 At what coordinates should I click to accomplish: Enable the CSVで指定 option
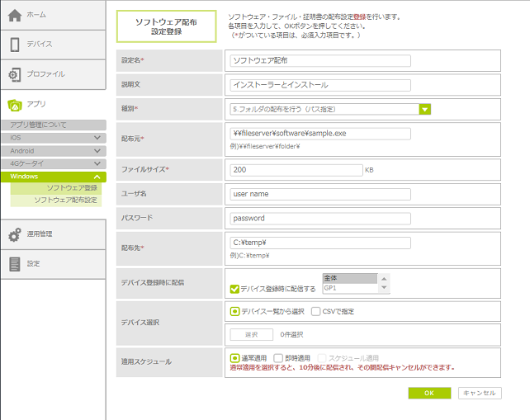point(316,312)
